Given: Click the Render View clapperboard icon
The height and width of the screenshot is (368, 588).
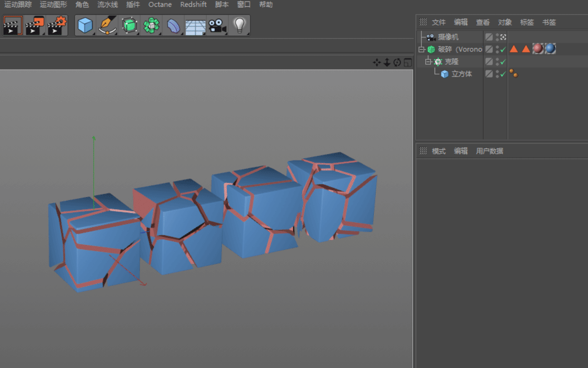Looking at the screenshot, I should (13, 25).
